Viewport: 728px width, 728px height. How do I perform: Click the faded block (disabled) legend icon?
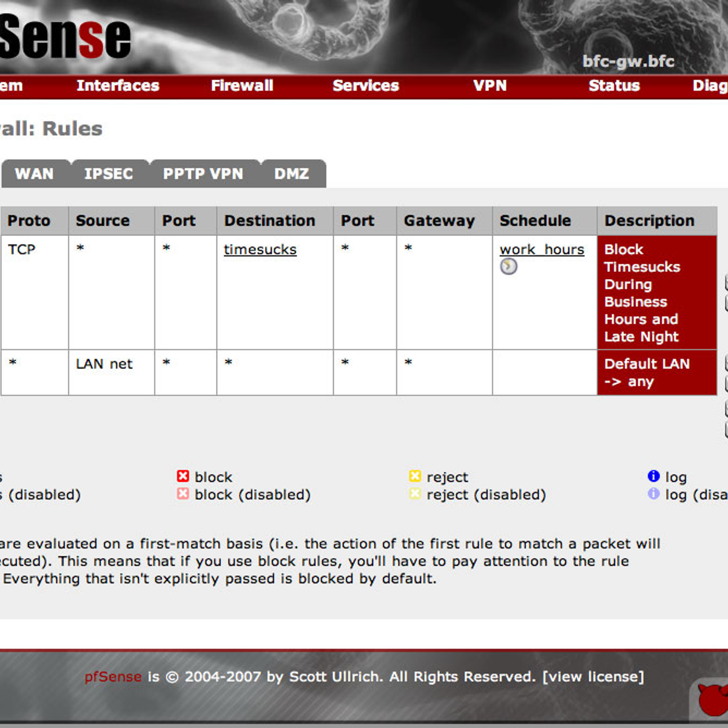(x=183, y=494)
